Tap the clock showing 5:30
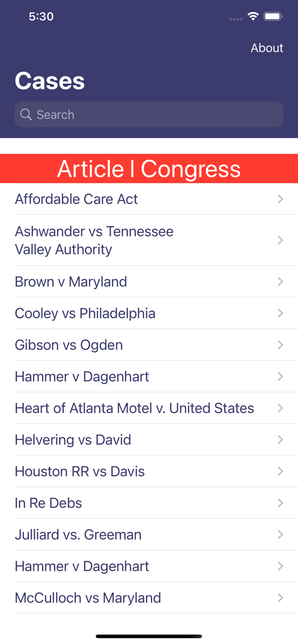The height and width of the screenshot is (644, 298). (x=41, y=16)
